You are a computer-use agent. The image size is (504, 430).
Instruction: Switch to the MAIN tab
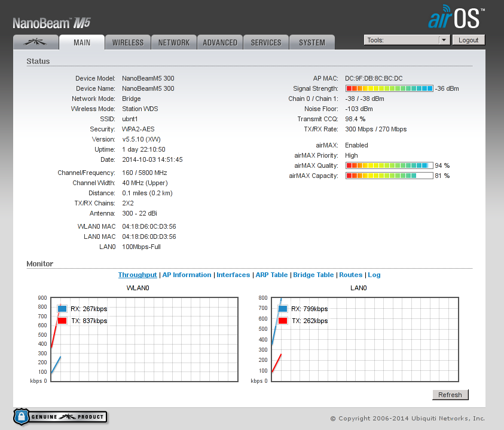click(82, 42)
